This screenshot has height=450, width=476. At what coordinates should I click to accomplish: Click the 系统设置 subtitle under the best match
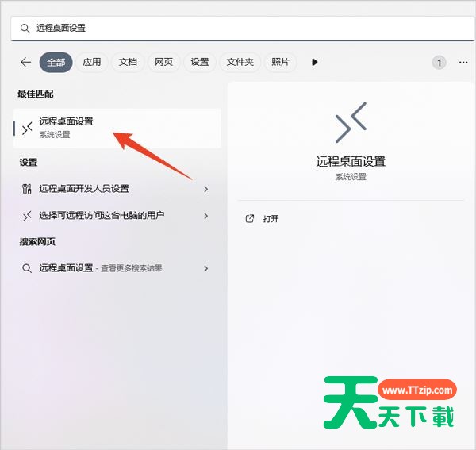click(55, 134)
